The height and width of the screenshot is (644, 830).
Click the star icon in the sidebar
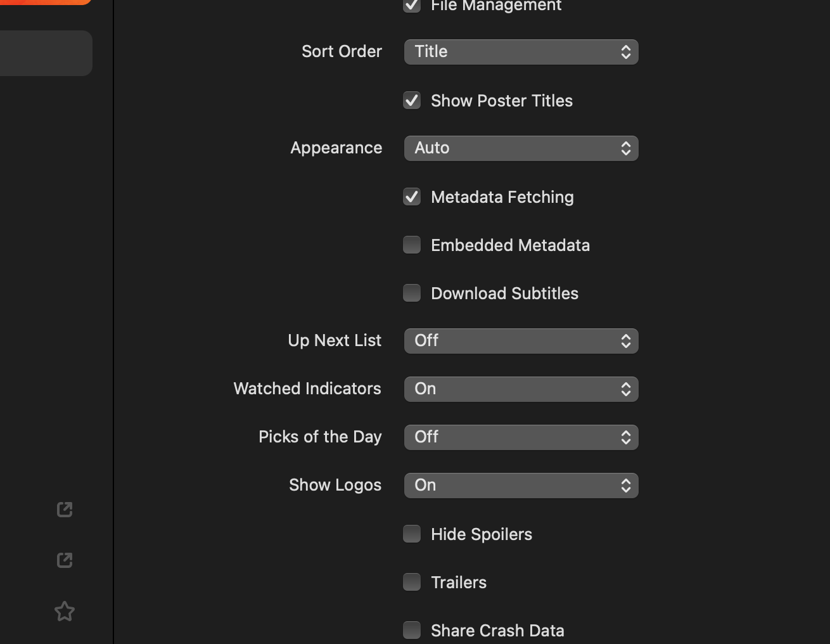pos(65,612)
